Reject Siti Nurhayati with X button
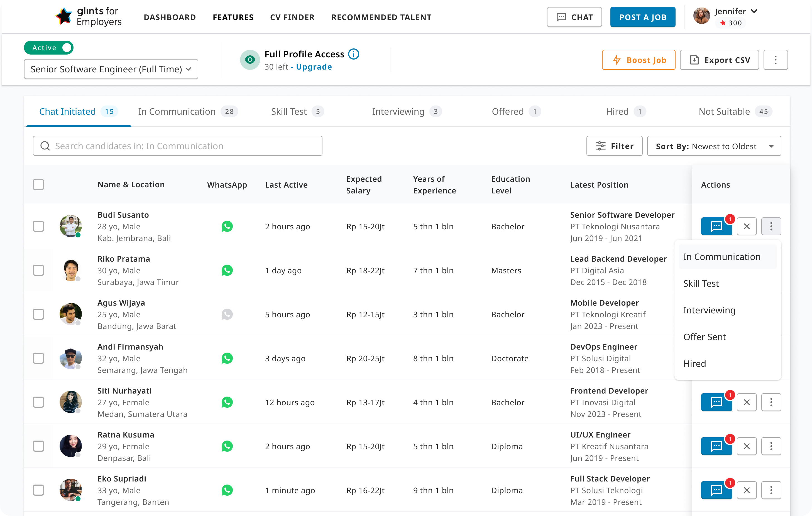812x516 pixels. click(747, 402)
